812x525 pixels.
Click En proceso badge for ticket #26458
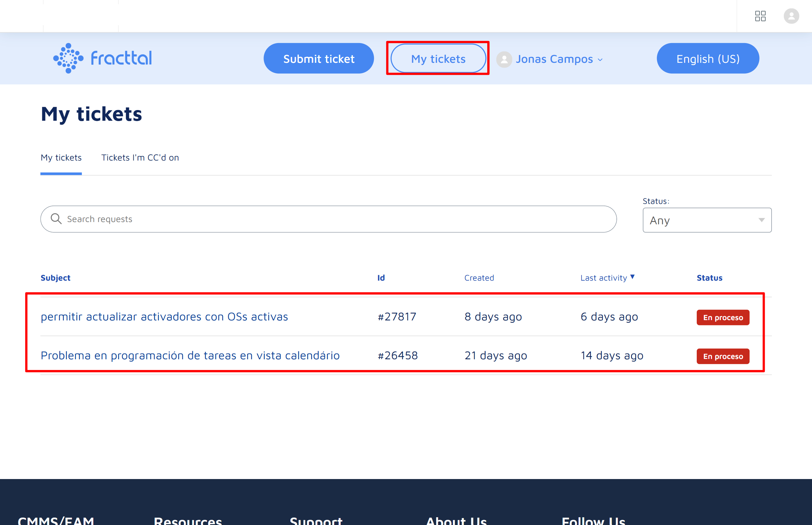[x=723, y=356]
